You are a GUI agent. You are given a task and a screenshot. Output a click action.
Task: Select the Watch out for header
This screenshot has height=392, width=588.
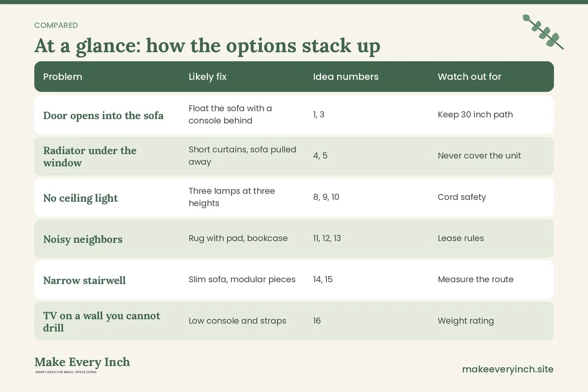469,76
